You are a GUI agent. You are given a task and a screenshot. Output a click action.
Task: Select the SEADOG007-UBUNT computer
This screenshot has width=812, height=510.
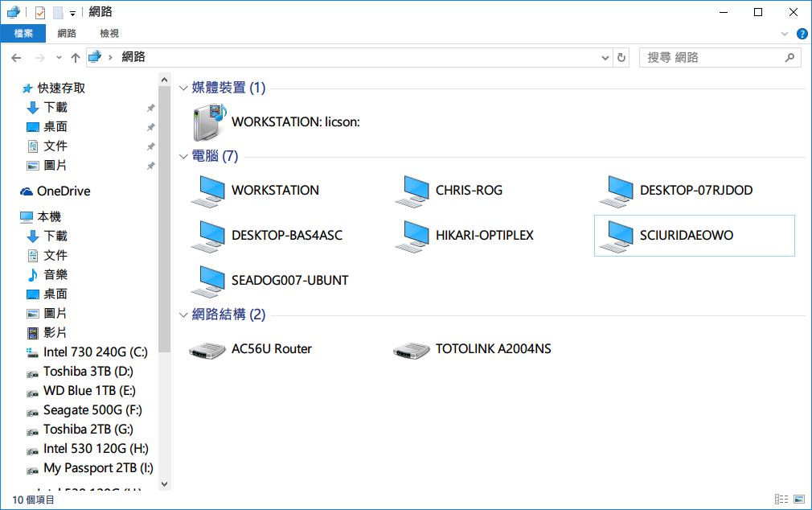(269, 281)
